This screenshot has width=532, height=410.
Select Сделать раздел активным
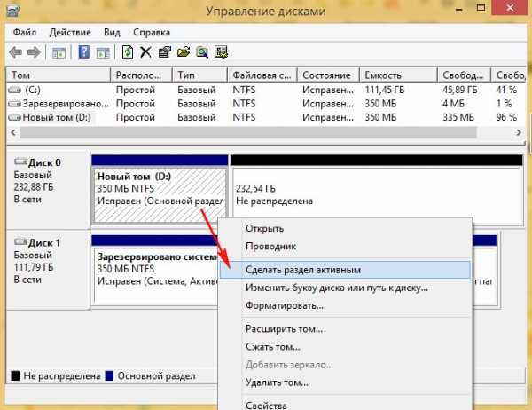pyautogui.click(x=345, y=270)
